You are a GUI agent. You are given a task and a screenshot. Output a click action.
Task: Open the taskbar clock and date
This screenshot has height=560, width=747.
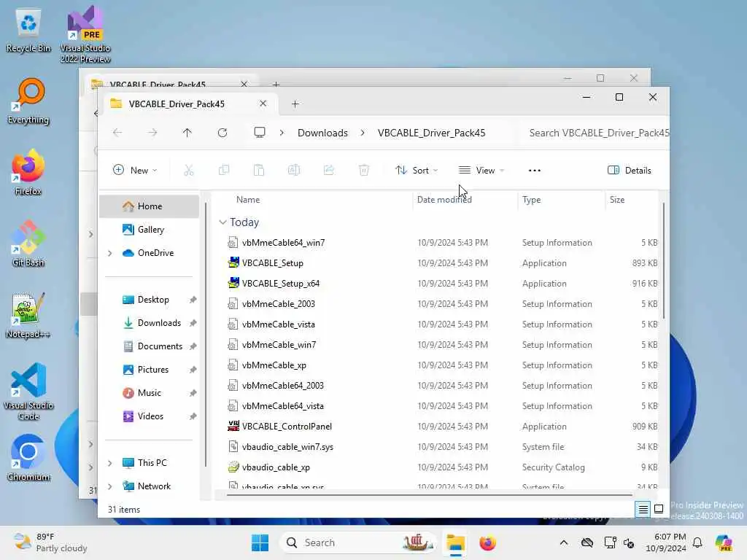pyautogui.click(x=666, y=542)
